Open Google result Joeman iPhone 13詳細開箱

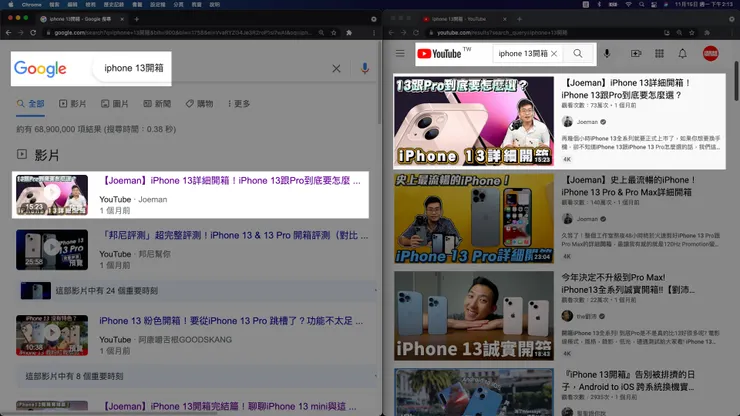(x=232, y=180)
